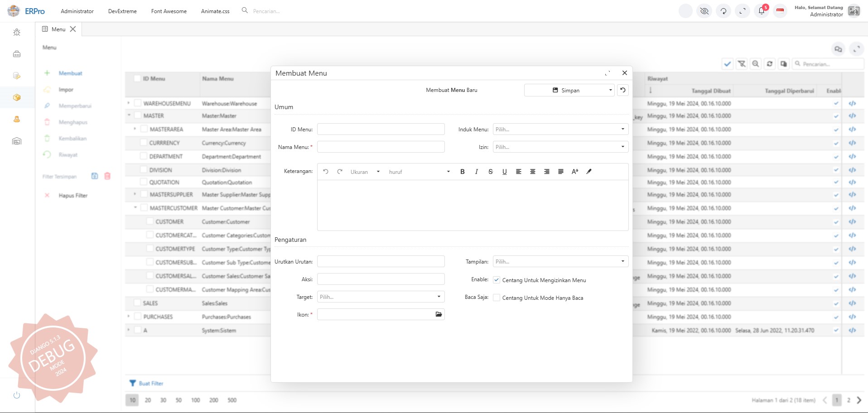Open the notification bell in header
This screenshot has width=868, height=413.
pyautogui.click(x=761, y=11)
